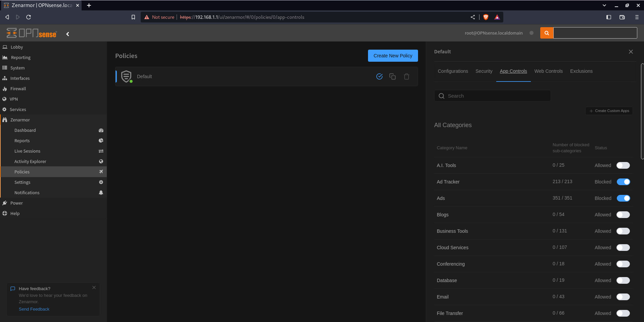644x322 pixels.
Task: Expand the Interfaces menu in sidebar
Action: point(53,78)
